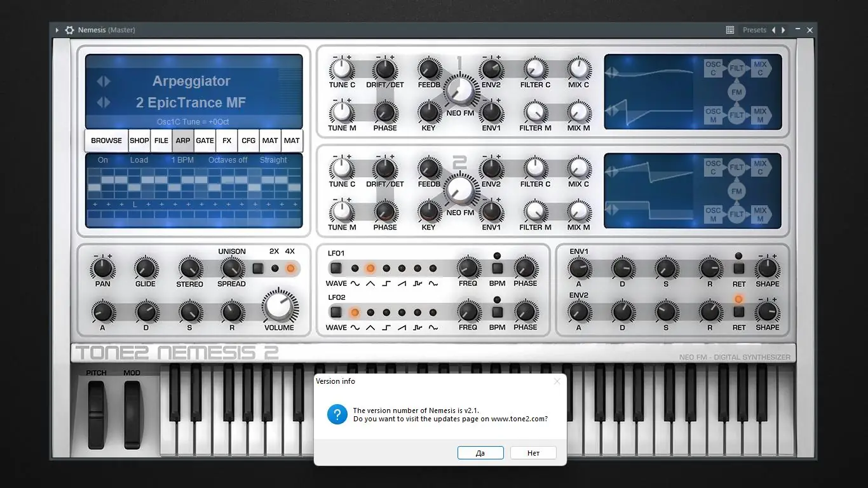This screenshot has height=488, width=868.
Task: Click the 'L' loop marker in arpeggiator grid
Action: click(x=135, y=205)
